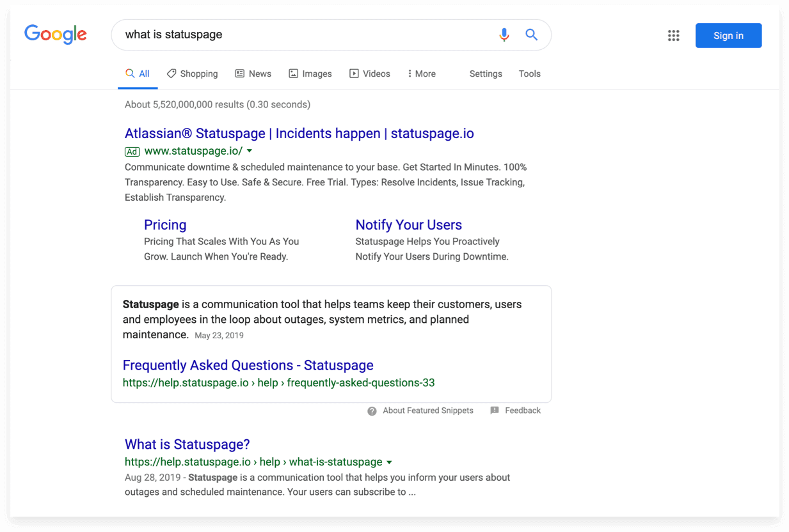Open the search Settings menu
The width and height of the screenshot is (789, 532).
tap(485, 74)
